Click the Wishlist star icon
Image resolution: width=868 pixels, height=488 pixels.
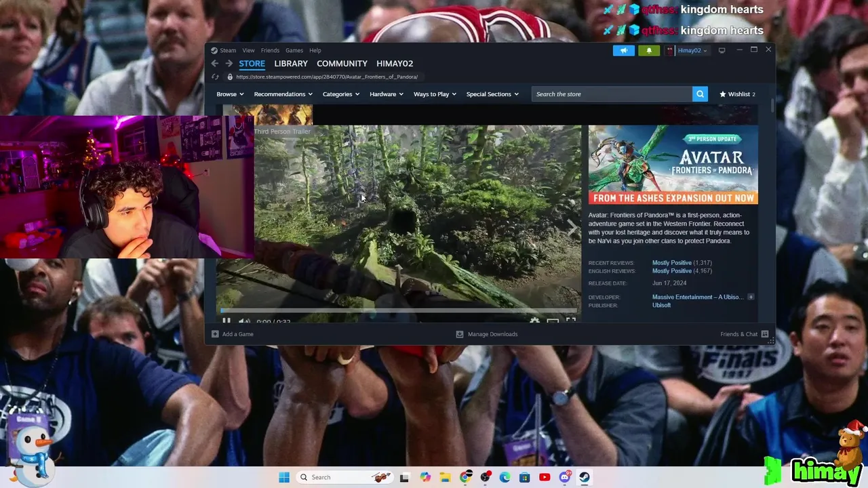tap(723, 94)
